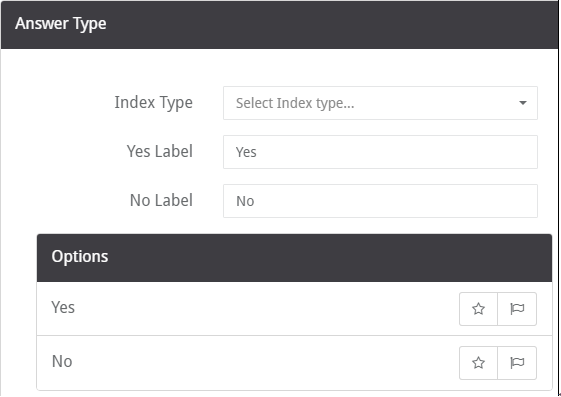Focus the No Label text field

coord(380,201)
